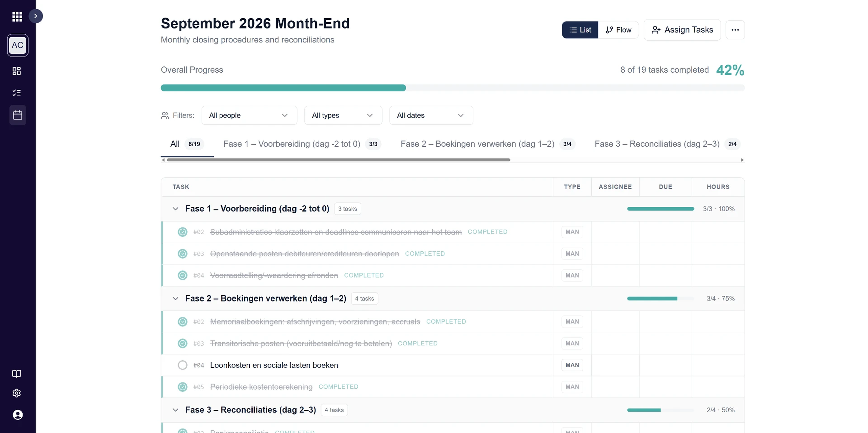
Task: Click the horizontal tab scrollbar thumb
Action: click(338, 160)
